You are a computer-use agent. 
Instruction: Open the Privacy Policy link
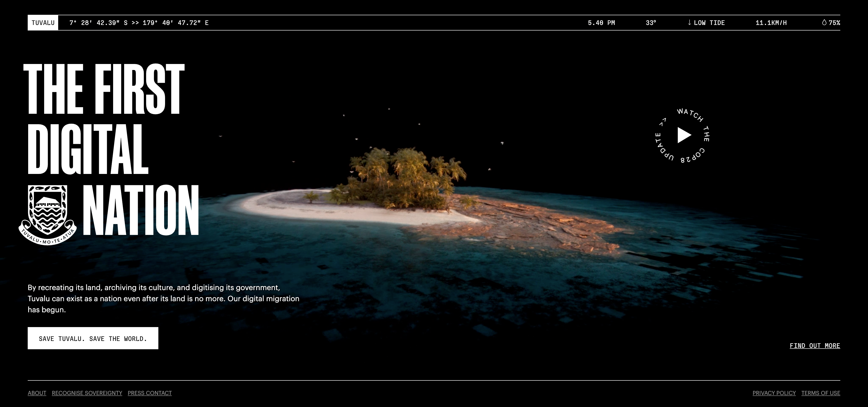[774, 393]
